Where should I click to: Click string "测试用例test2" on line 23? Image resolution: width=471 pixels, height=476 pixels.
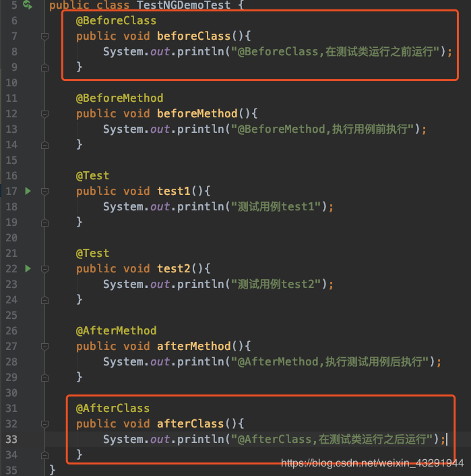[x=276, y=284]
